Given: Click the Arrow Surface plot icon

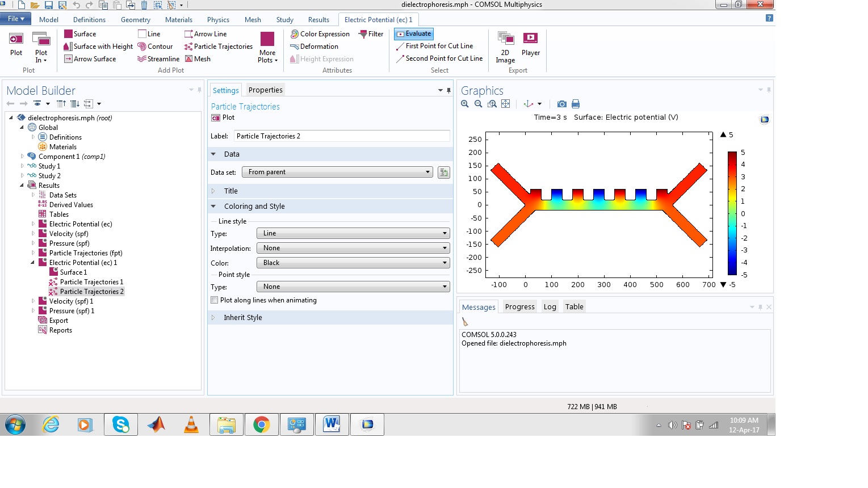Looking at the screenshot, I should (x=68, y=59).
